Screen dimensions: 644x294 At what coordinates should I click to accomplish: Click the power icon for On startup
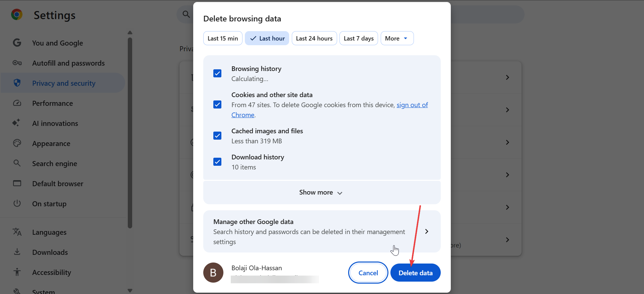(17, 204)
